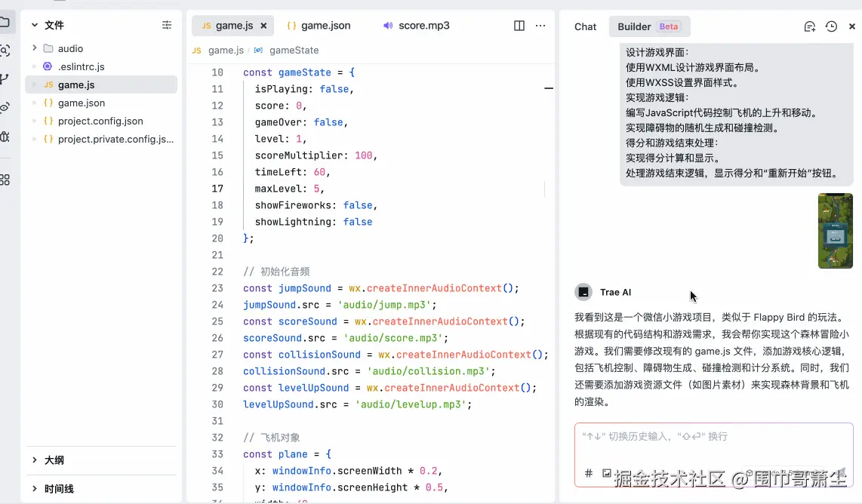Viewport: 862px width, 504px height.
Task: Close the game.js editor tab
Action: pos(263,26)
